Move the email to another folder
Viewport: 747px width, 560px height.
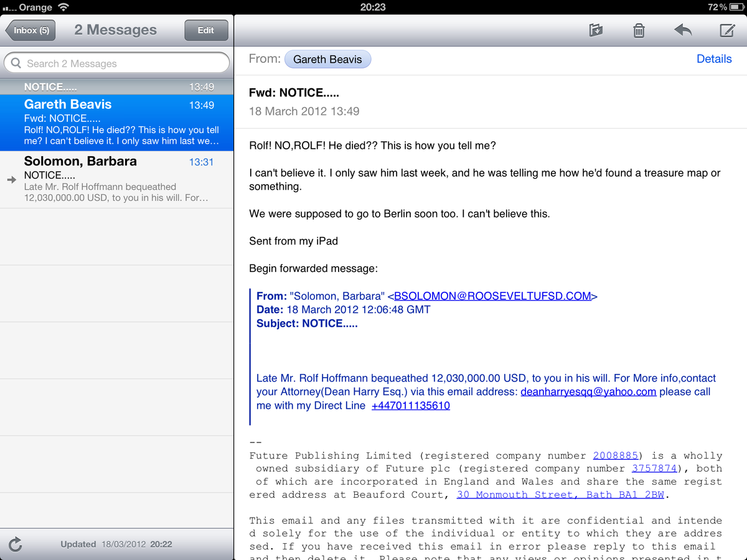pyautogui.click(x=596, y=30)
